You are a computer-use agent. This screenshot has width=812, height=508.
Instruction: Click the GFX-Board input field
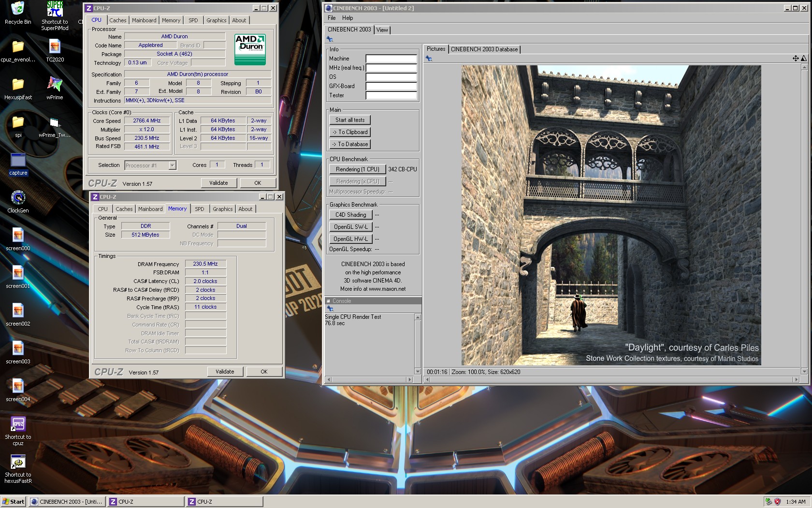[x=391, y=86]
